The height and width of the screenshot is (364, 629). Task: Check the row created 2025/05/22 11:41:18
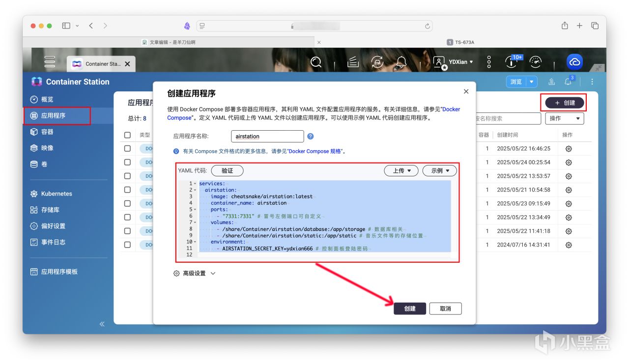tap(127, 231)
